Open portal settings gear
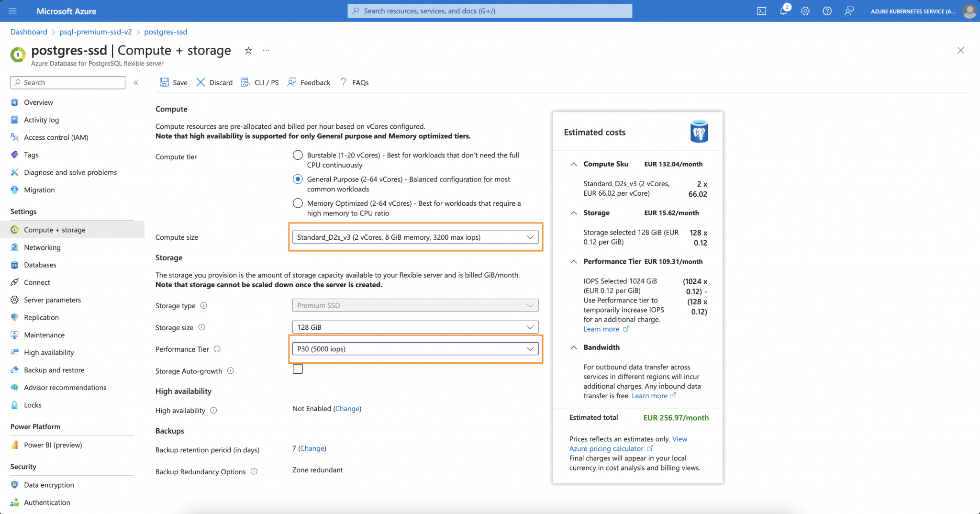Image resolution: width=980 pixels, height=514 pixels. click(805, 11)
